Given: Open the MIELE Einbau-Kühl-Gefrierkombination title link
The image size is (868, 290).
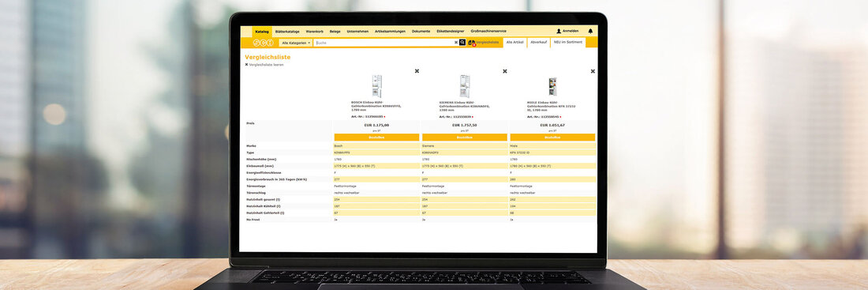Looking at the screenshot, I should [x=552, y=106].
